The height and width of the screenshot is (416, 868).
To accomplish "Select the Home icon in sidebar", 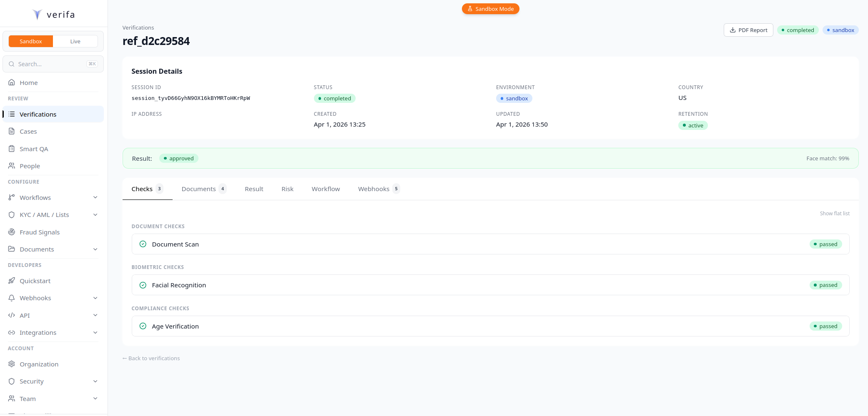I will [12, 82].
